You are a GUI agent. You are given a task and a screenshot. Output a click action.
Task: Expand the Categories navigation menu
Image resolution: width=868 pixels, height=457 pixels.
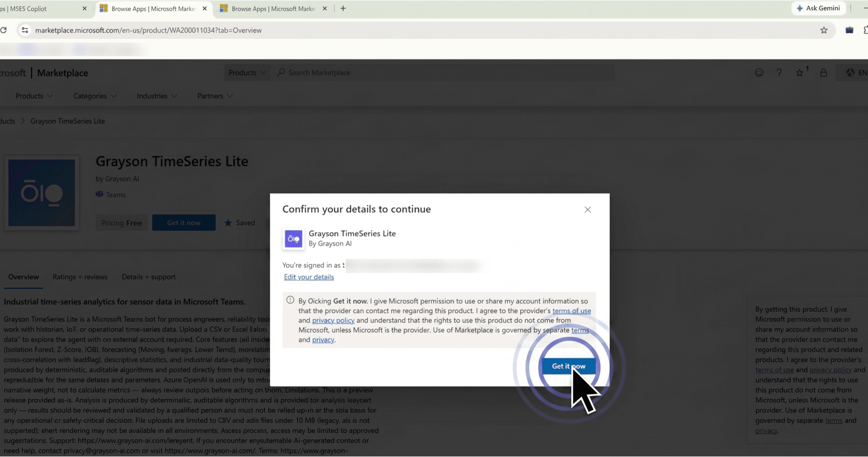[95, 96]
